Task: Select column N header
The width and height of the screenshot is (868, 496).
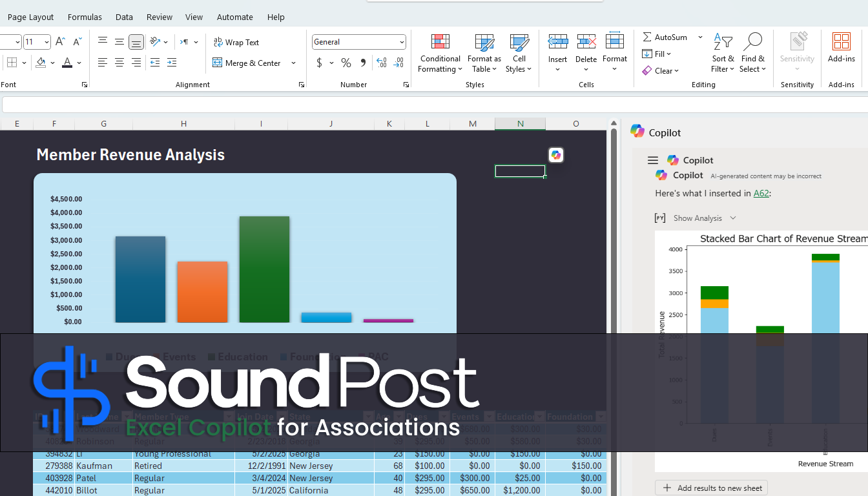Action: tap(520, 124)
